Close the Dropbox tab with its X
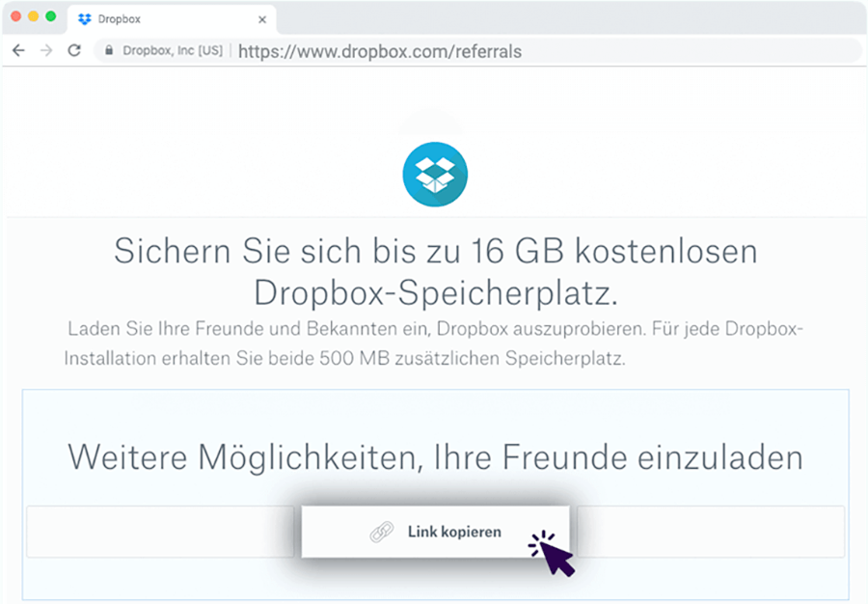The height and width of the screenshot is (604, 868). click(x=262, y=18)
